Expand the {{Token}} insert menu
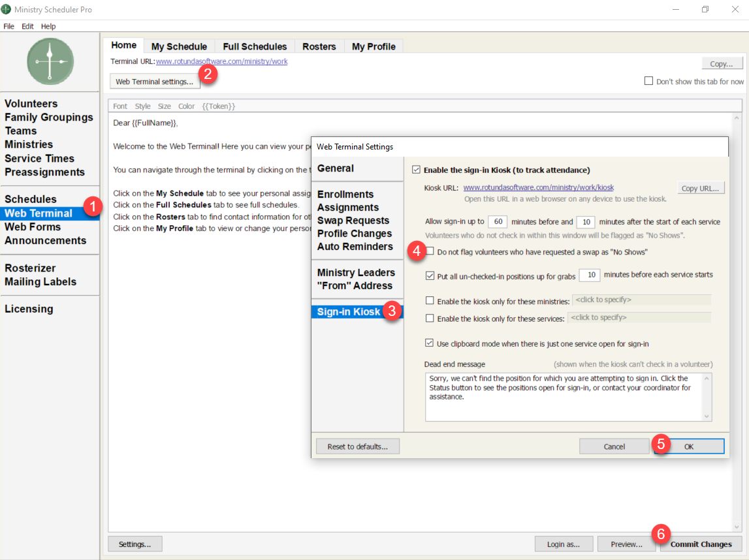 click(218, 106)
